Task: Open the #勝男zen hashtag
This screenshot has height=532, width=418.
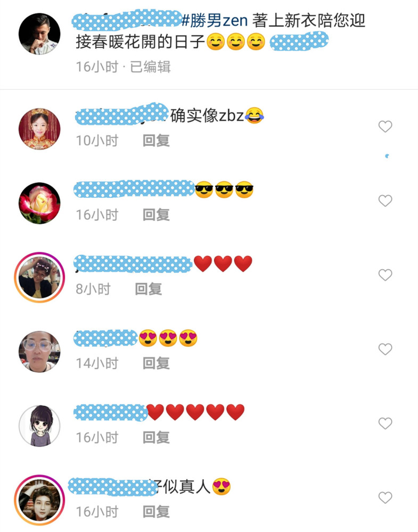Action: click(x=215, y=21)
